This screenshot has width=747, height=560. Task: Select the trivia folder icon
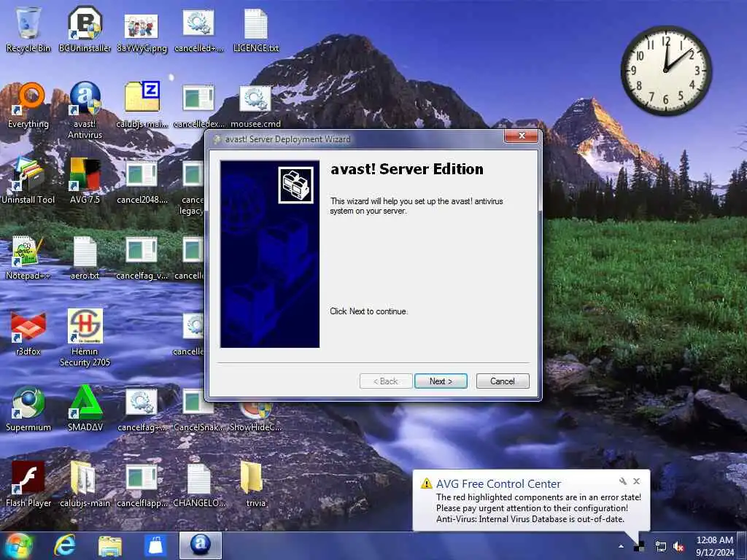coord(256,485)
